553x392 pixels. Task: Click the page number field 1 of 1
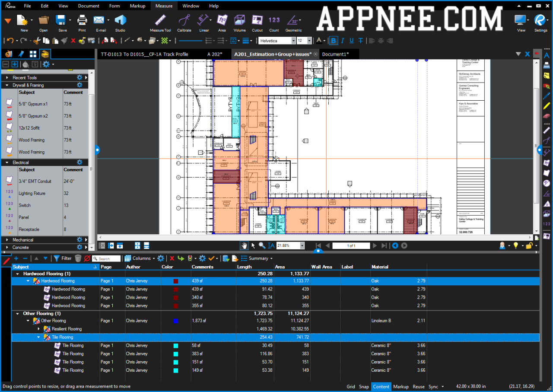pyautogui.click(x=351, y=245)
